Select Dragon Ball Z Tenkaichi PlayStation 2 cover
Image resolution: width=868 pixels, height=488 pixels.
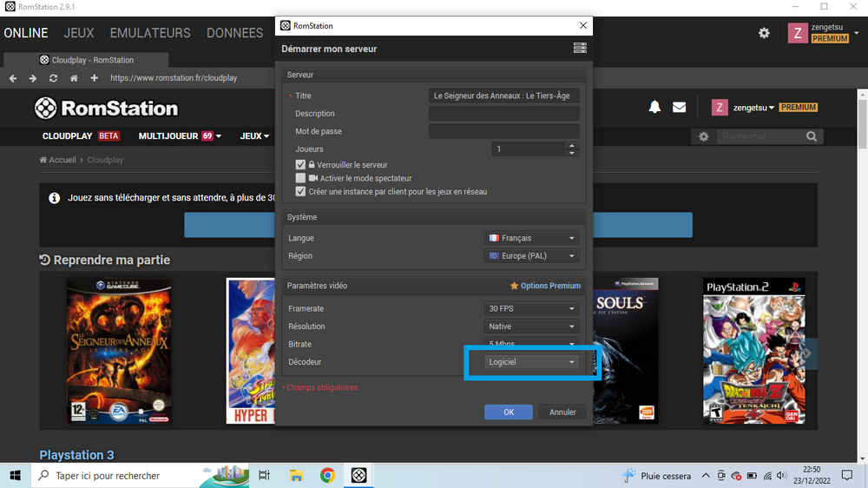point(754,351)
